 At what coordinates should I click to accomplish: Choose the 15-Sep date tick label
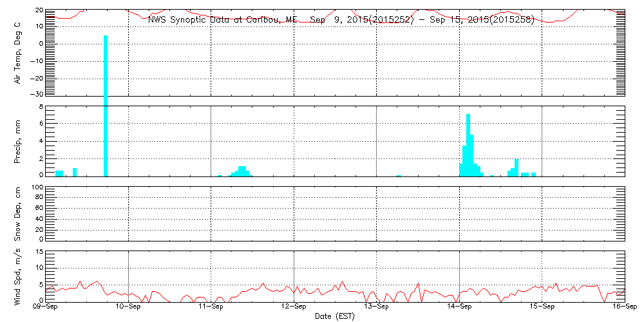pyautogui.click(x=542, y=308)
